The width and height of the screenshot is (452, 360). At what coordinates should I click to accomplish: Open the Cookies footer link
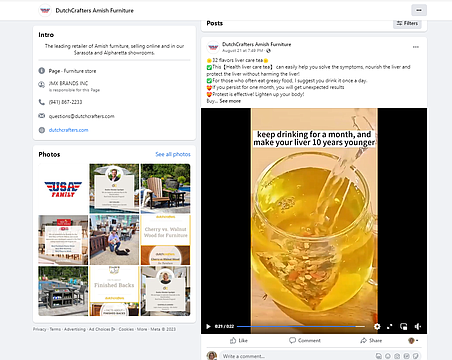(126, 329)
